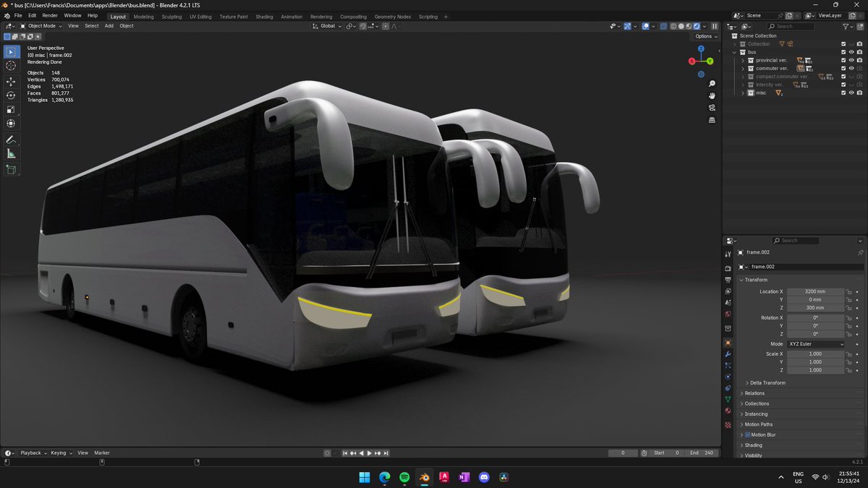Viewport: 868px width, 488px height.
Task: Click the outliner filter funnel icon
Action: (x=846, y=27)
